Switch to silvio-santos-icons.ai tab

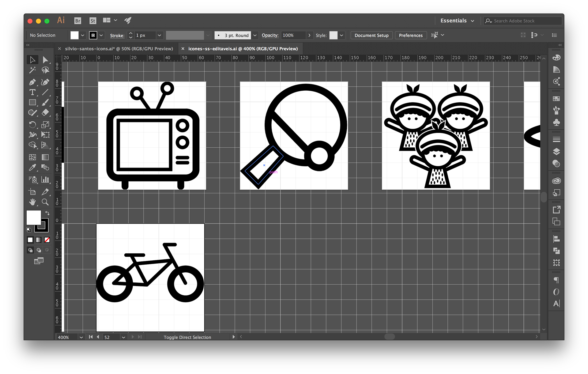click(x=119, y=49)
